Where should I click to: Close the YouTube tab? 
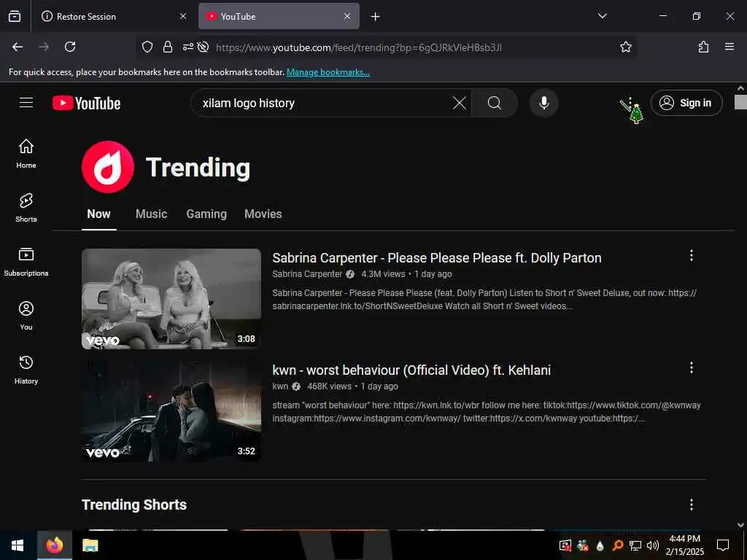pos(347,17)
